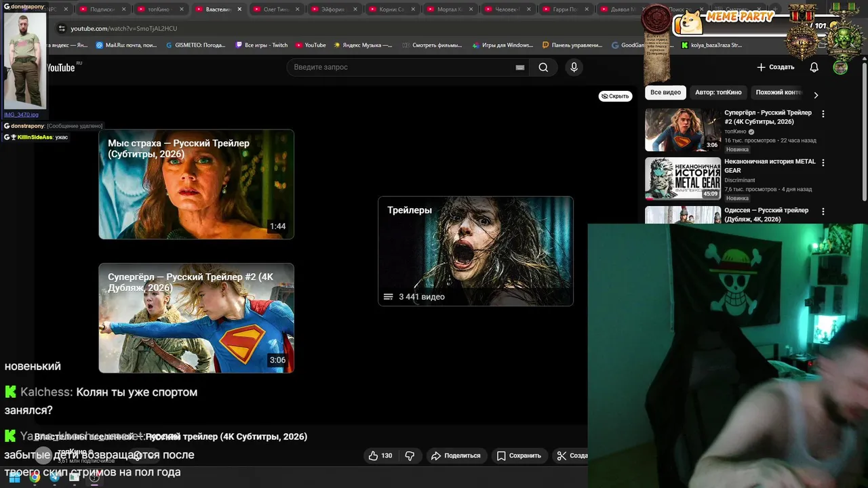Open Панель управления bookmark
This screenshot has height=488, width=868.
click(x=572, y=45)
